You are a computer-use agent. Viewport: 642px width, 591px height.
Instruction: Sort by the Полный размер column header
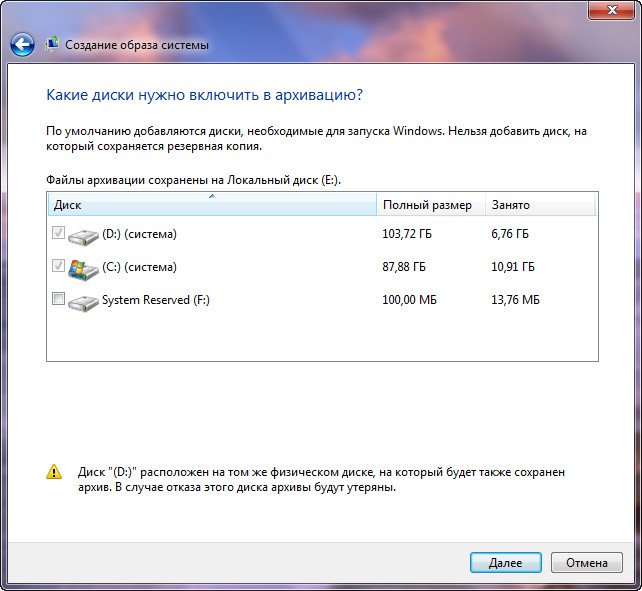point(431,204)
